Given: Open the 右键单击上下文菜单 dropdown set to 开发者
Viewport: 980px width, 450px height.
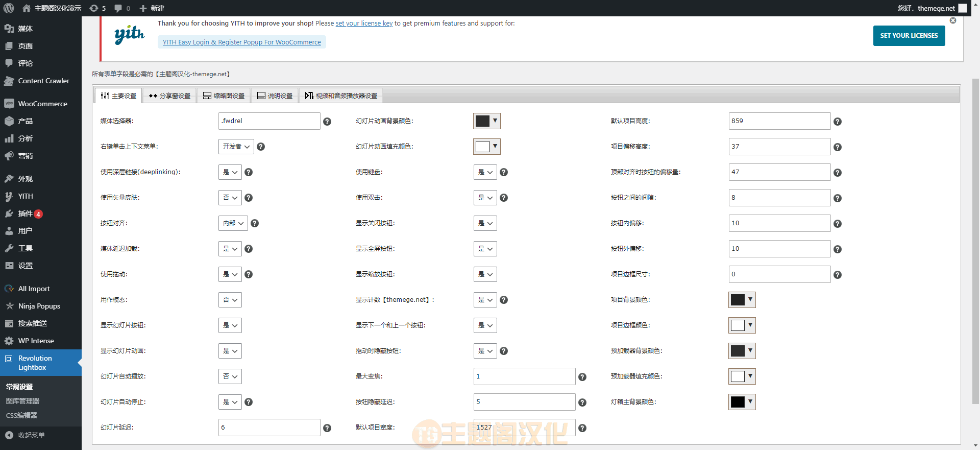Looking at the screenshot, I should click(x=236, y=147).
